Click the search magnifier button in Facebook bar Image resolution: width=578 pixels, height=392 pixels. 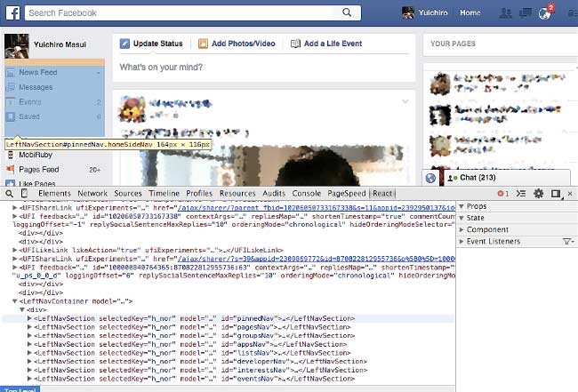click(x=347, y=12)
